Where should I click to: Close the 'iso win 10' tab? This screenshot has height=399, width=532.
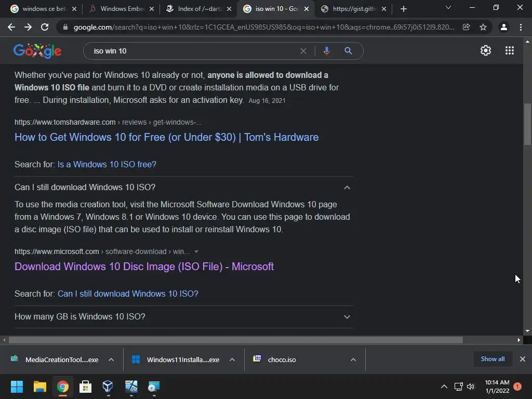307,9
